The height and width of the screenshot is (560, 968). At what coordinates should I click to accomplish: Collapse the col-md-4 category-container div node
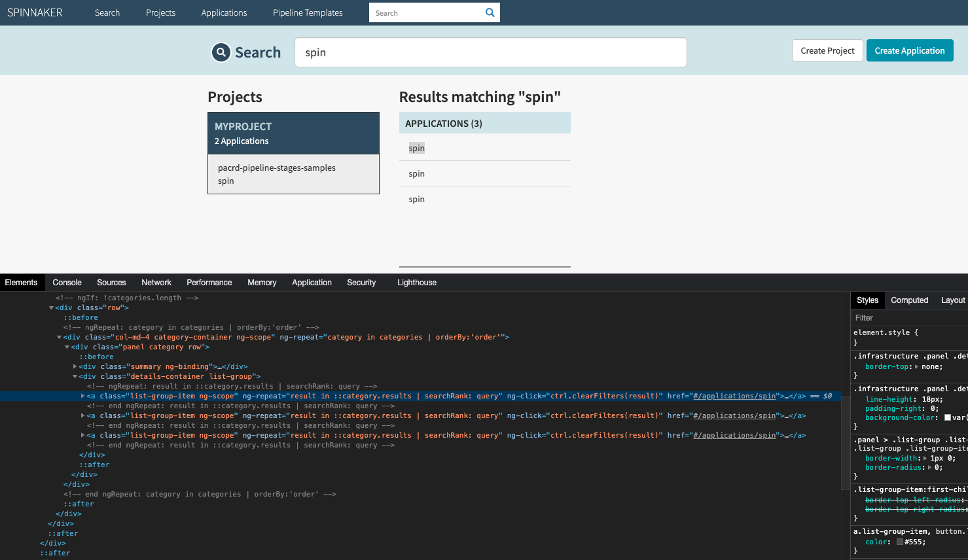click(59, 337)
